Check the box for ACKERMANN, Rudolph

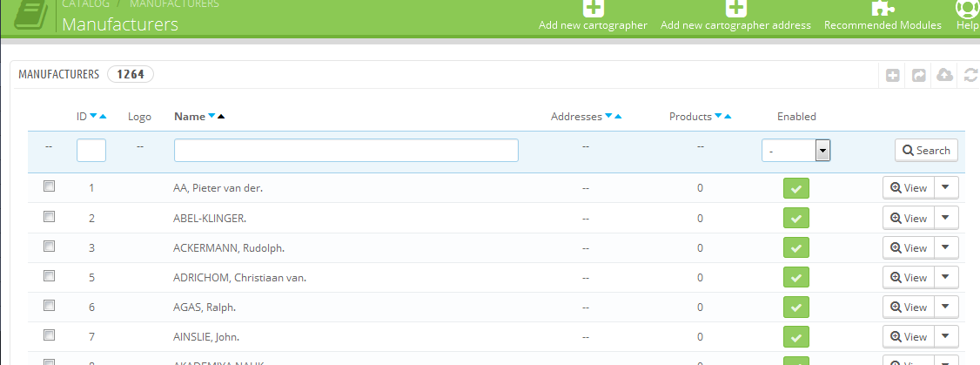50,246
